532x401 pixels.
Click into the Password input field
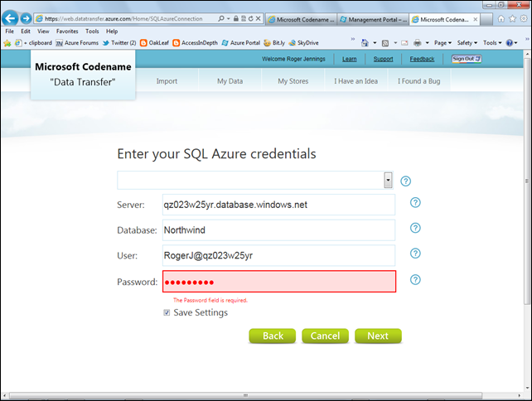(278, 282)
